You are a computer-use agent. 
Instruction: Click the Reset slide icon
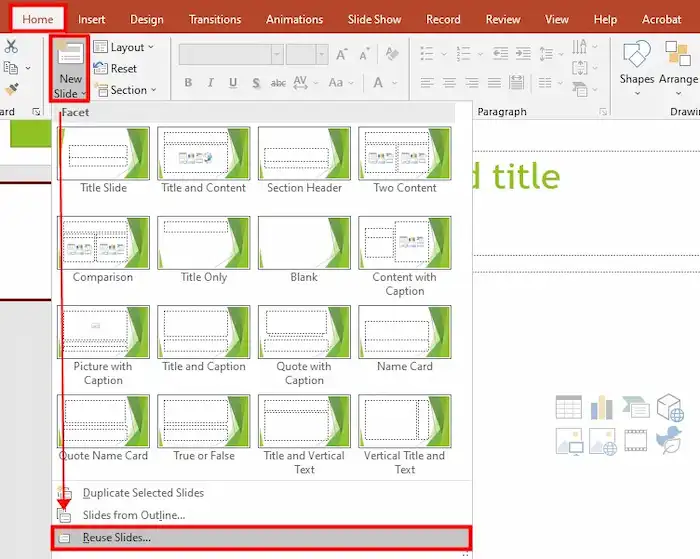(116, 69)
